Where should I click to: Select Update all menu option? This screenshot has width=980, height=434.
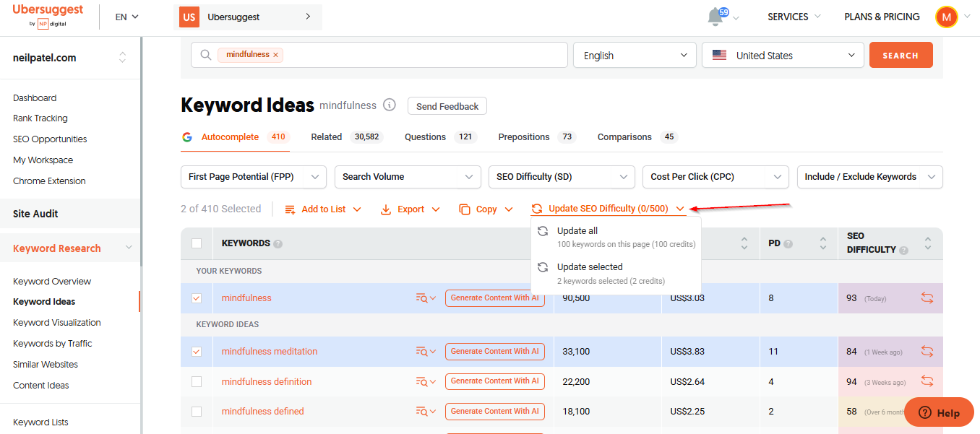coord(616,237)
